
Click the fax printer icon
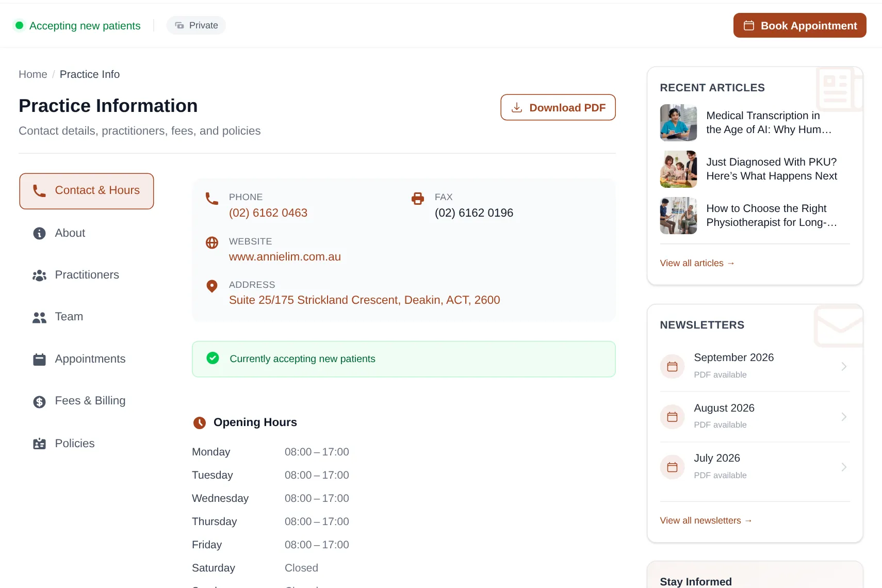tap(418, 199)
